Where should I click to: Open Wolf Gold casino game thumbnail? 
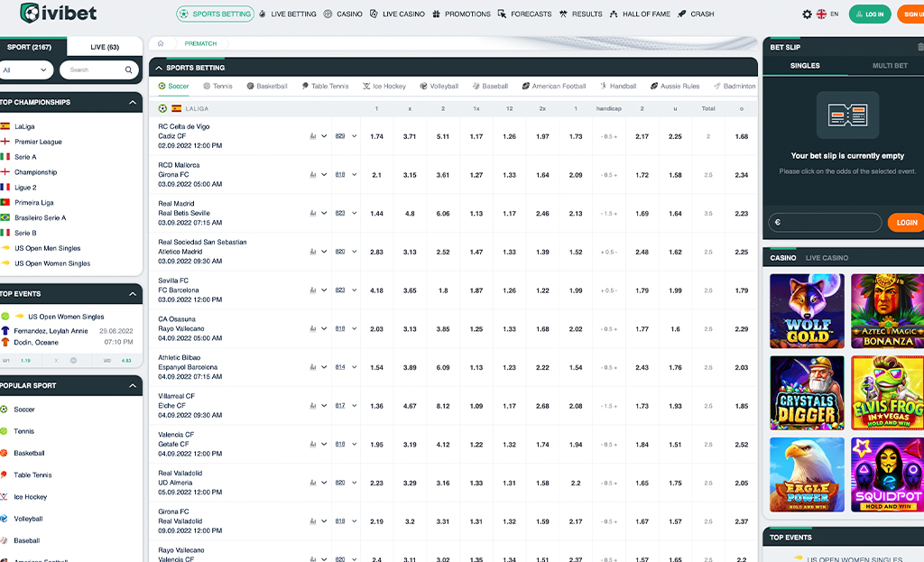point(807,311)
